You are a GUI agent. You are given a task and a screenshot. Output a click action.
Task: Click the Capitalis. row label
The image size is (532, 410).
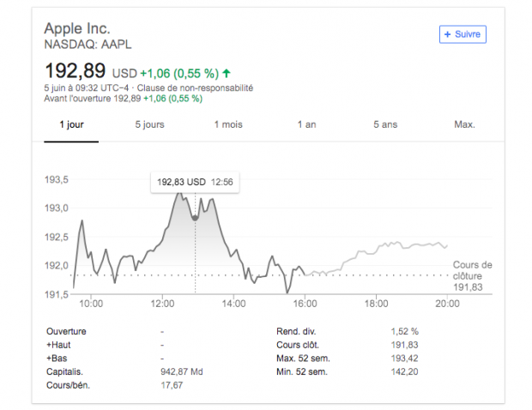point(64,372)
